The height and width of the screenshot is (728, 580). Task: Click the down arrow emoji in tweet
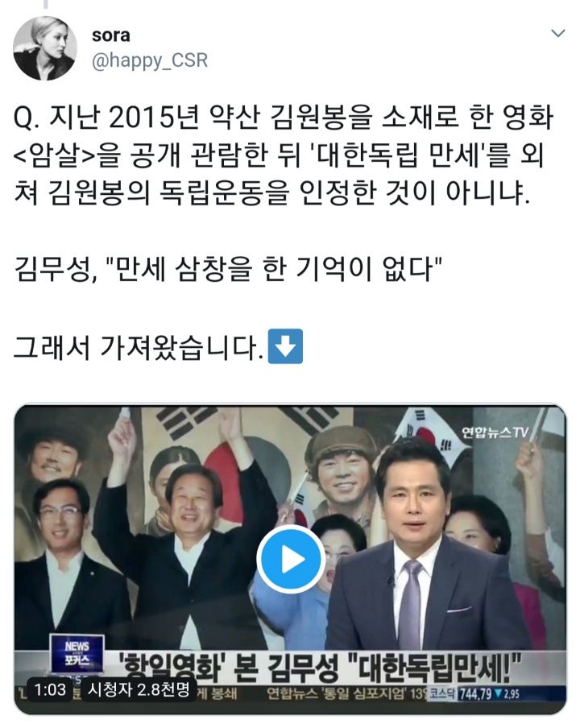286,346
